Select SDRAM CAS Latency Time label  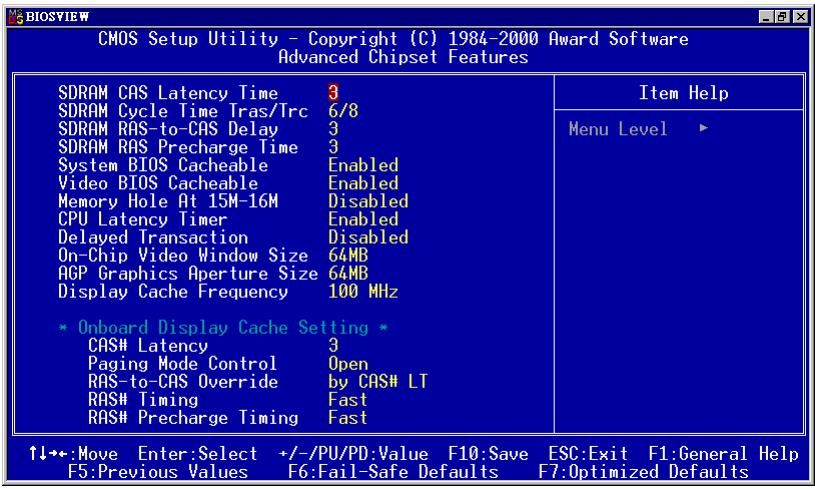168,93
